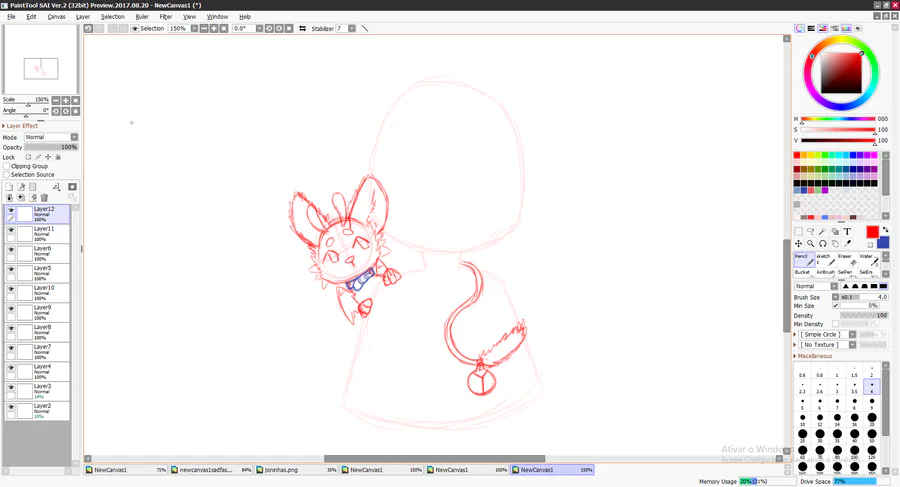Click the Undo arrow in toolbar
This screenshot has height=487, width=900.
coord(88,28)
